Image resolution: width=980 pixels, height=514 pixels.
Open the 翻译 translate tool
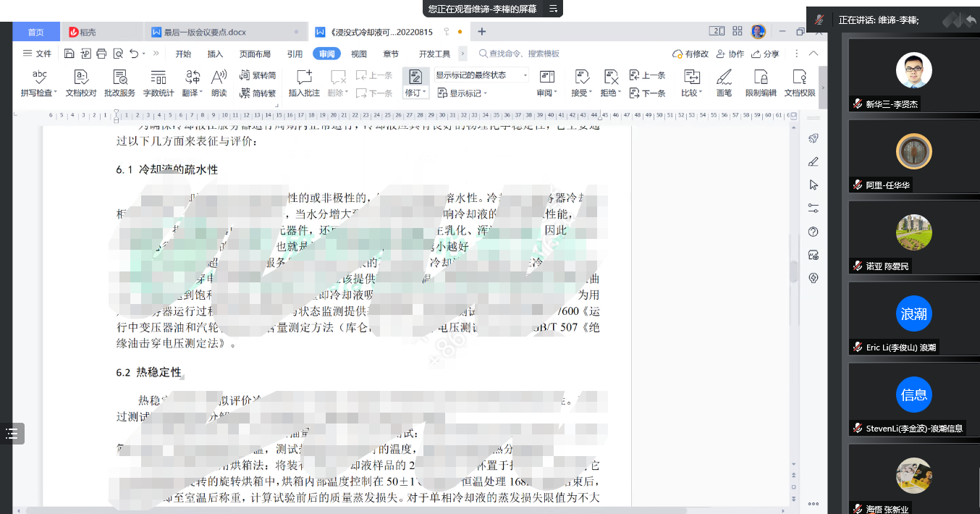tap(193, 83)
